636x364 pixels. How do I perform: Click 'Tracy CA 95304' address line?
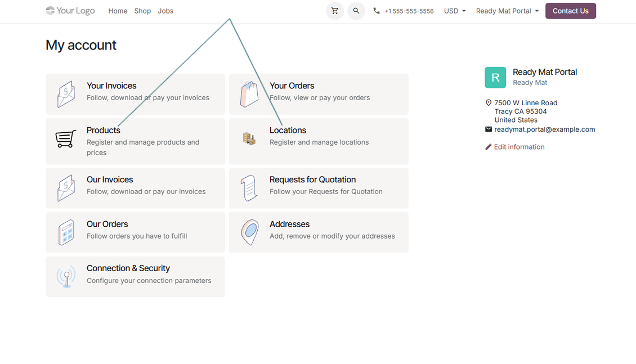tap(521, 111)
